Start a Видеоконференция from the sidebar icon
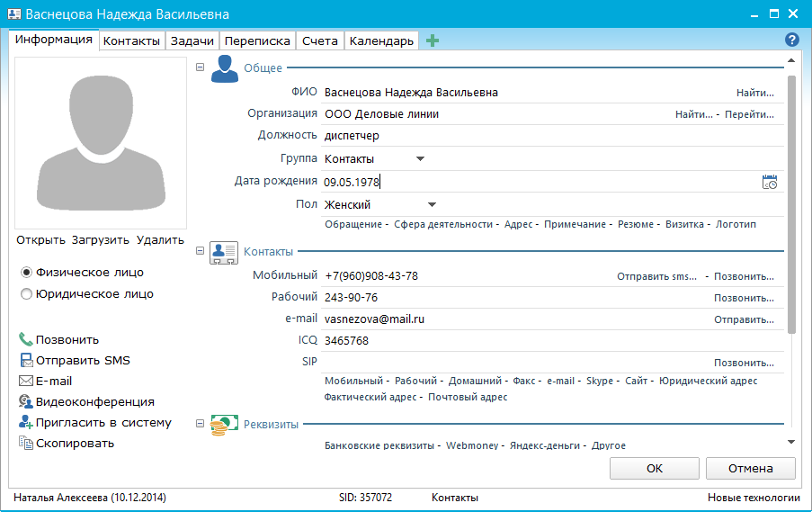 (25, 402)
